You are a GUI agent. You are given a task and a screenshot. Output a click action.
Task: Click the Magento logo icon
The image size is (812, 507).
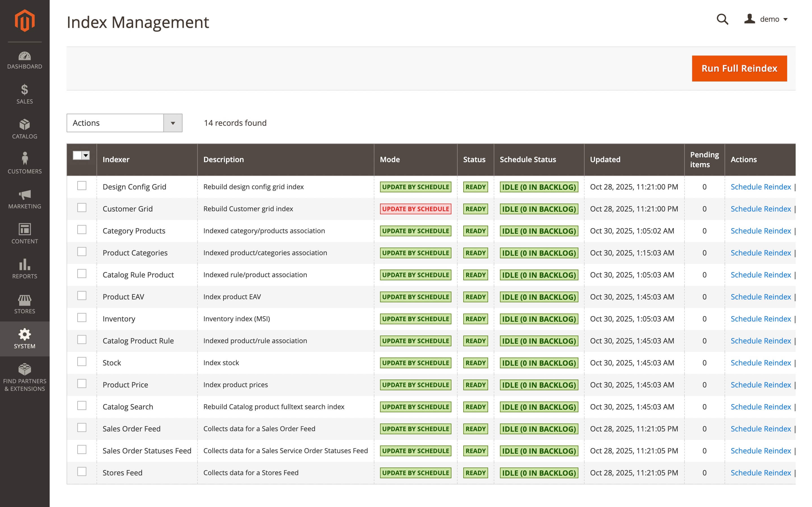pos(25,21)
